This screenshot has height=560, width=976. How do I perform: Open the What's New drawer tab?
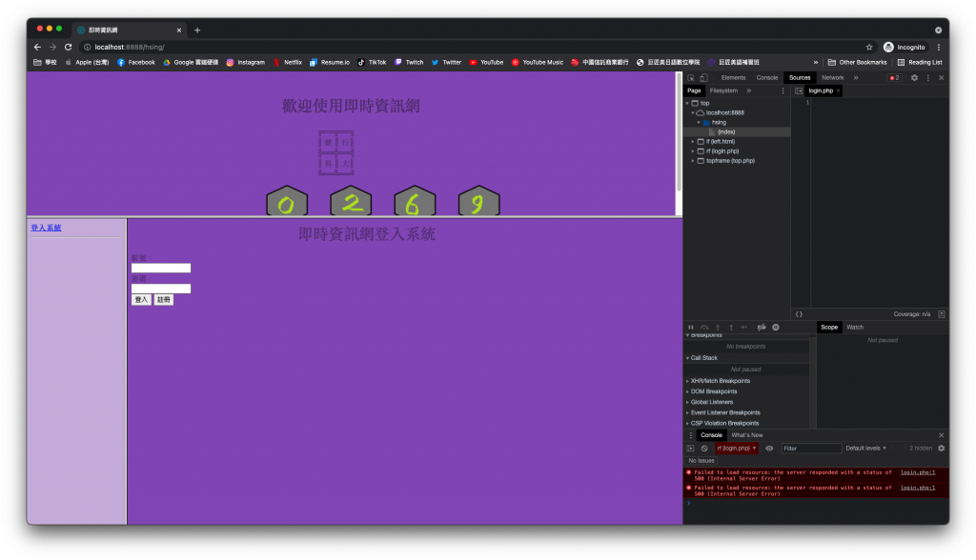[x=747, y=435]
